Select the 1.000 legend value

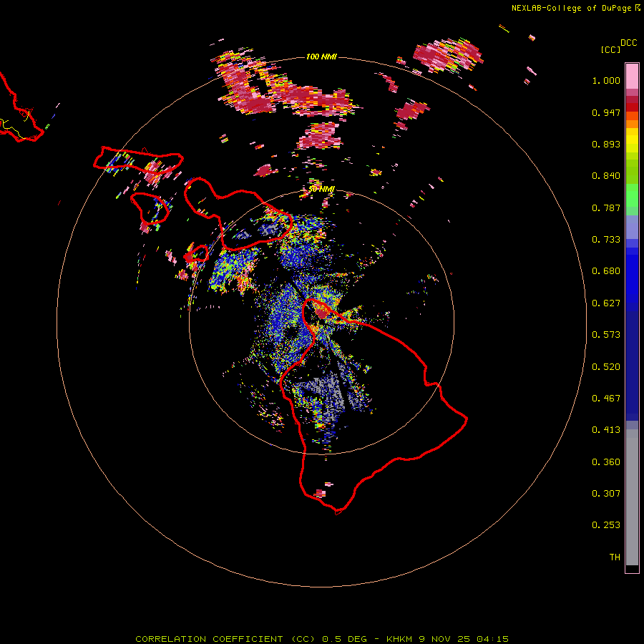(606, 80)
